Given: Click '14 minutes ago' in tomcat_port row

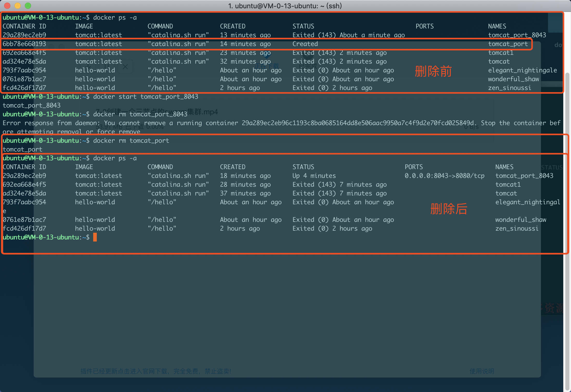Looking at the screenshot, I should tap(245, 44).
